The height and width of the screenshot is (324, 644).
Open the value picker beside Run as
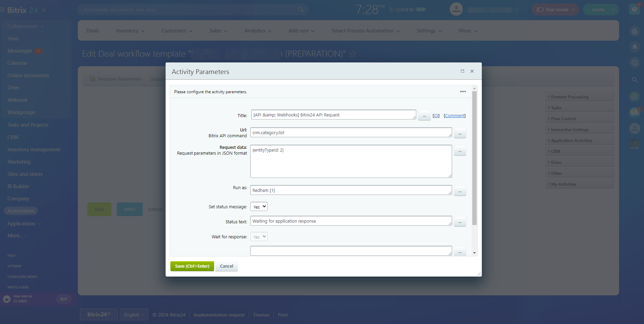460,191
